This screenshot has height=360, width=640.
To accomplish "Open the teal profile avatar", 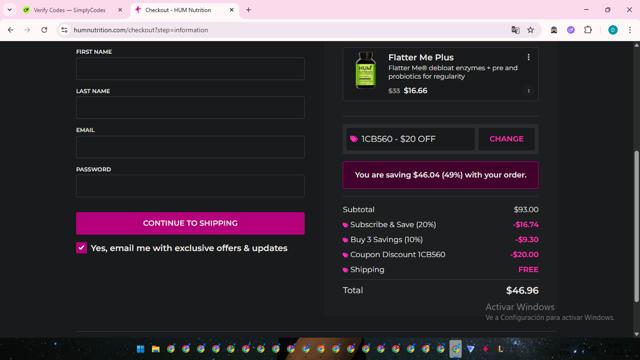I will [613, 30].
